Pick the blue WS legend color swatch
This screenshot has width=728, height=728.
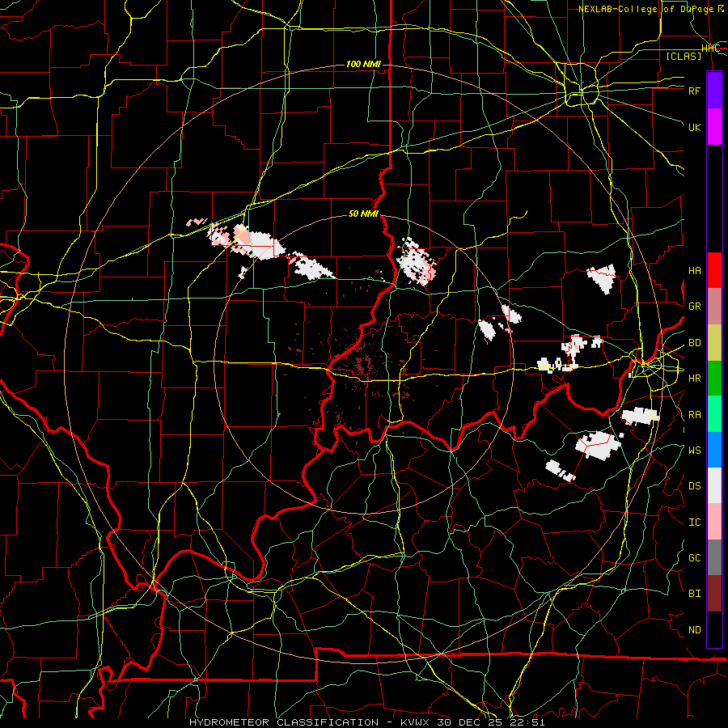pyautogui.click(x=714, y=450)
